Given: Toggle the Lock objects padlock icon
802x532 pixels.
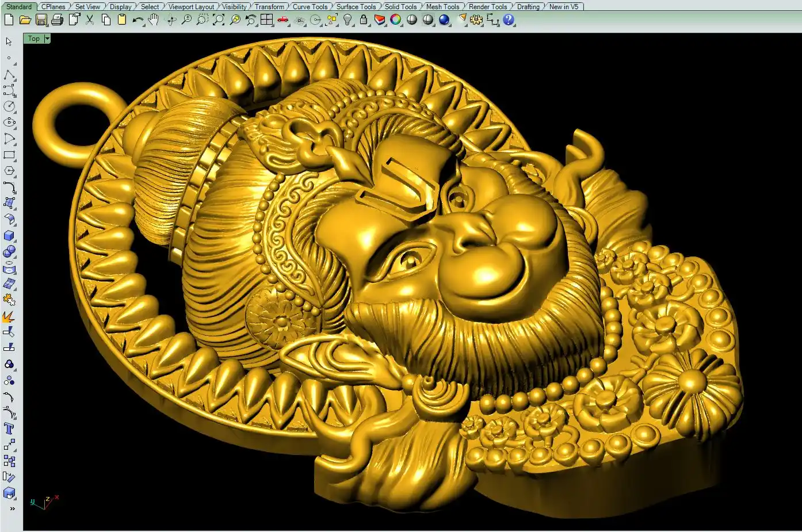Looking at the screenshot, I should pyautogui.click(x=364, y=20).
